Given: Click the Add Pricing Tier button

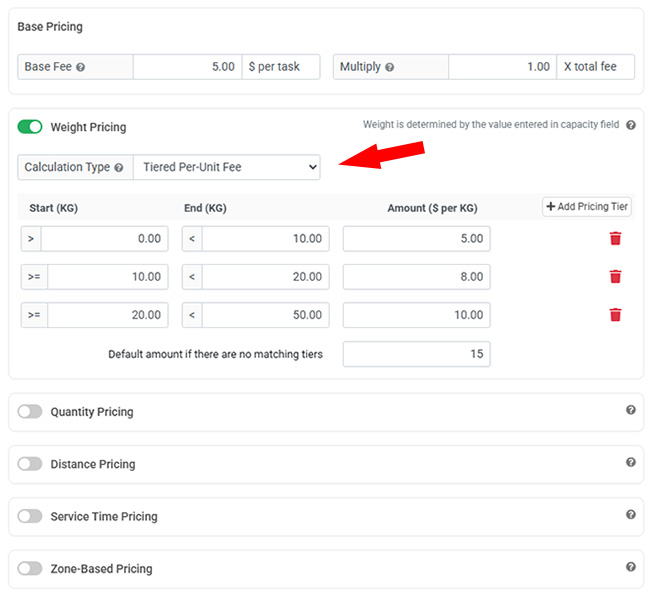Looking at the screenshot, I should tap(587, 207).
